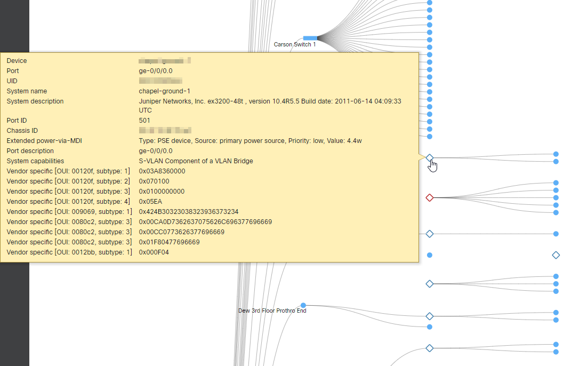Click the S-VLAN Component system capabilities value
This screenshot has height=366, width=588.
[x=196, y=161]
